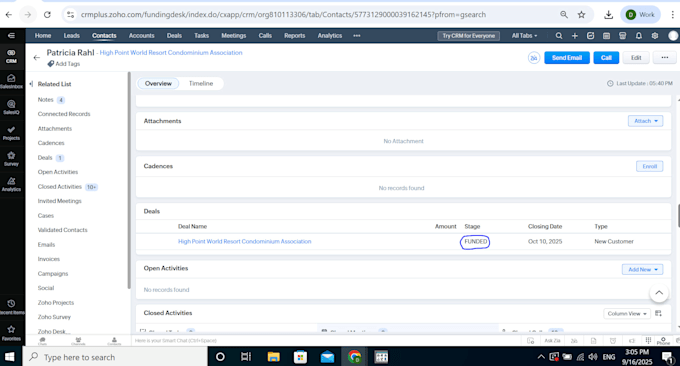Open File Explorer from the taskbar
Screen dimensions: 680x366
(274, 357)
